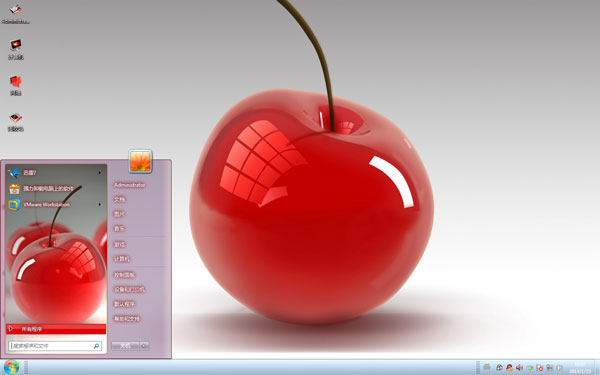Viewport: 600px width, 375px height.
Task: Click the Shut down button
Action: coord(125,346)
